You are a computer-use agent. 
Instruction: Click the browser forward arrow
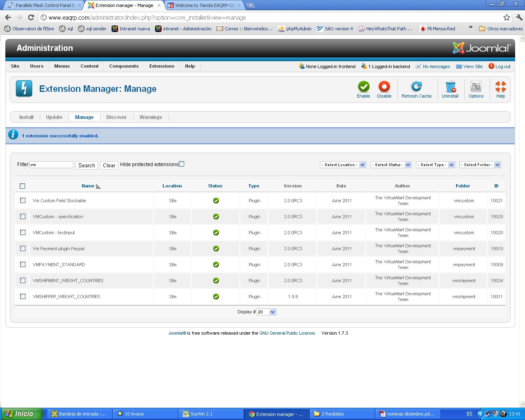coord(19,17)
